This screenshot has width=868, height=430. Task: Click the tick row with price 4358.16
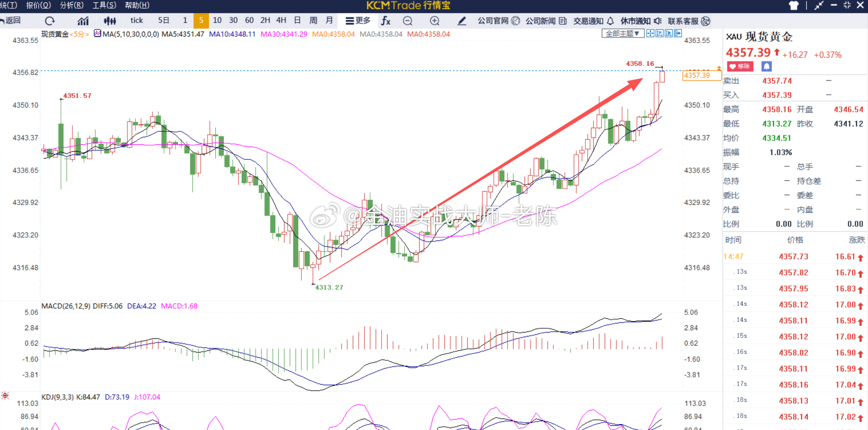[795, 385]
